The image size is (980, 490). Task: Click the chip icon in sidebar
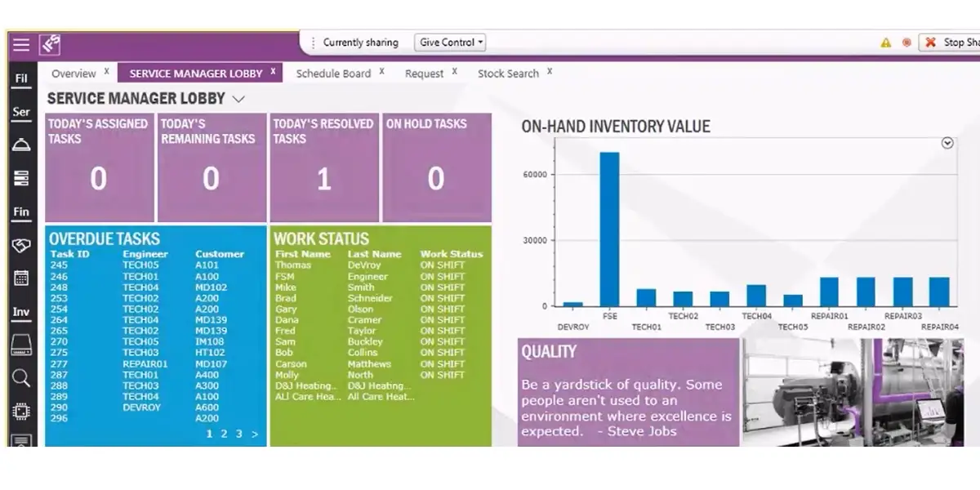pos(21,412)
